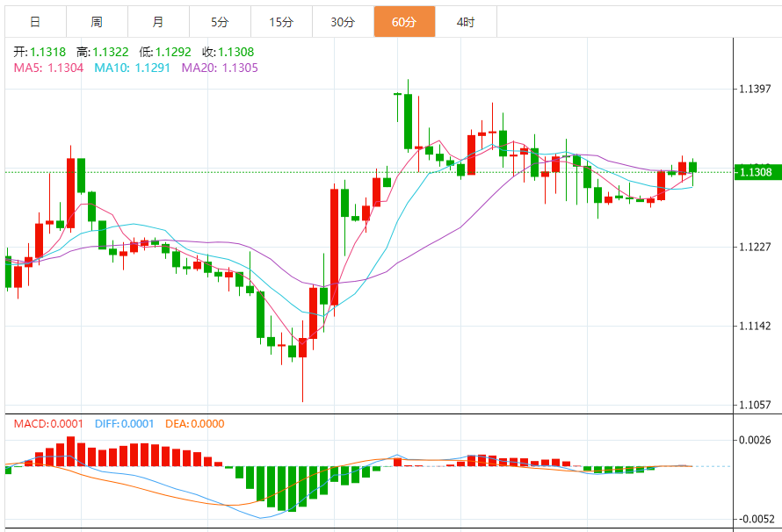Click the DIFF:0.0001 indicator label
The height and width of the screenshot is (532, 782).
click(124, 424)
